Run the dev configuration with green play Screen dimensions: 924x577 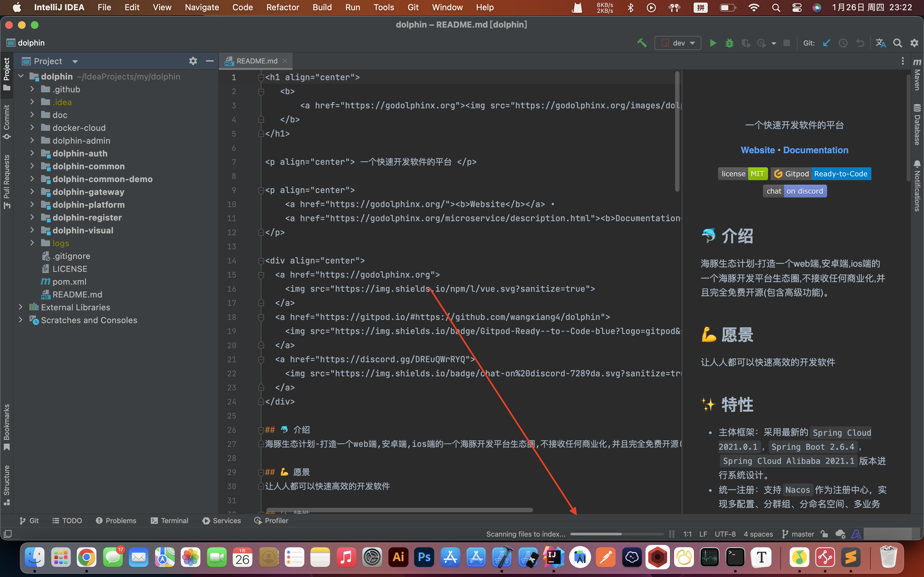tap(713, 43)
